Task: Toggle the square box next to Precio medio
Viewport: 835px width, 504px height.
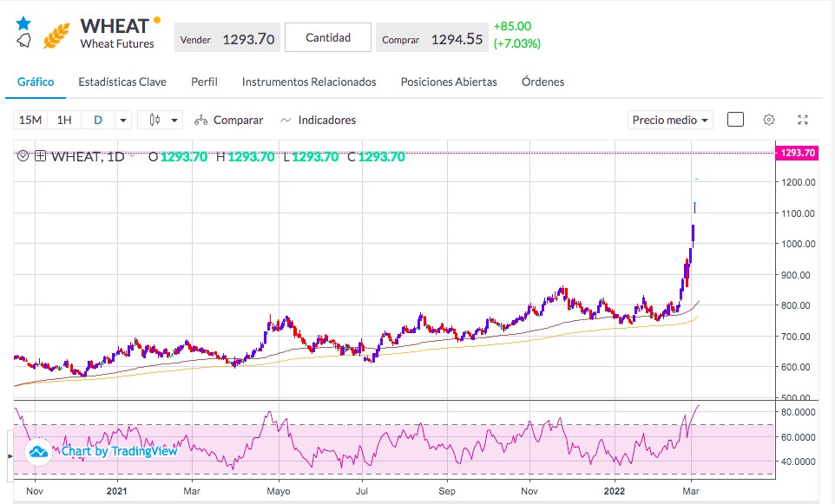Action: [735, 120]
